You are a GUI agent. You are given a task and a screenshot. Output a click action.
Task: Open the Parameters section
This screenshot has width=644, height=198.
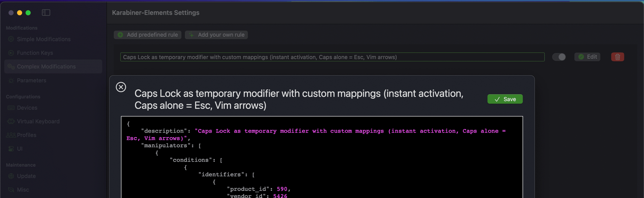coord(31,80)
